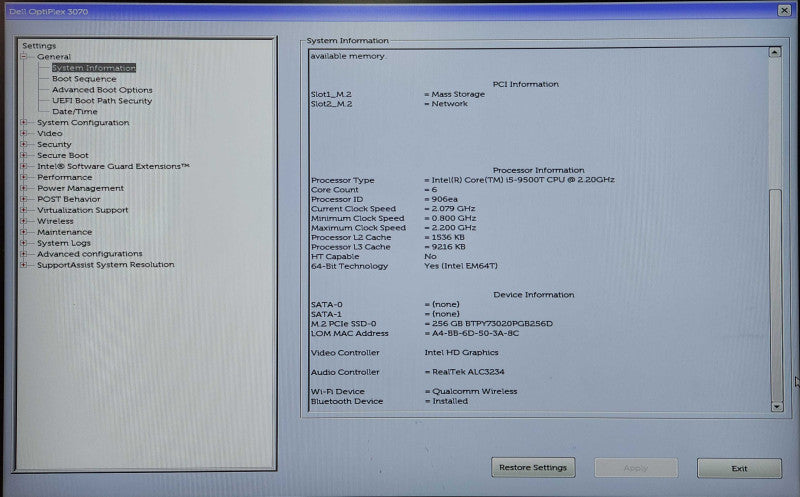The image size is (800, 497).
Task: Click the LOM MAC Address value
Action: pyautogui.click(x=476, y=333)
